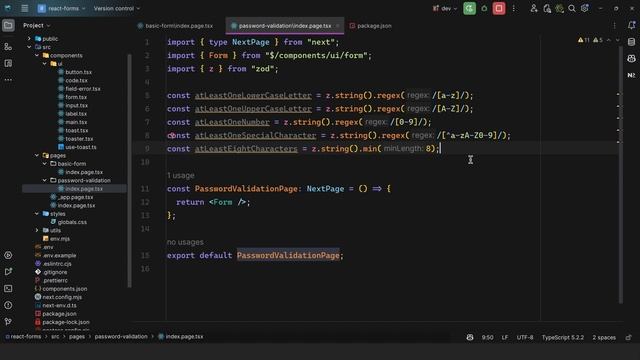Switch to basic-form/index.page.tsx tab
This screenshot has width=640, height=360.
(176, 25)
